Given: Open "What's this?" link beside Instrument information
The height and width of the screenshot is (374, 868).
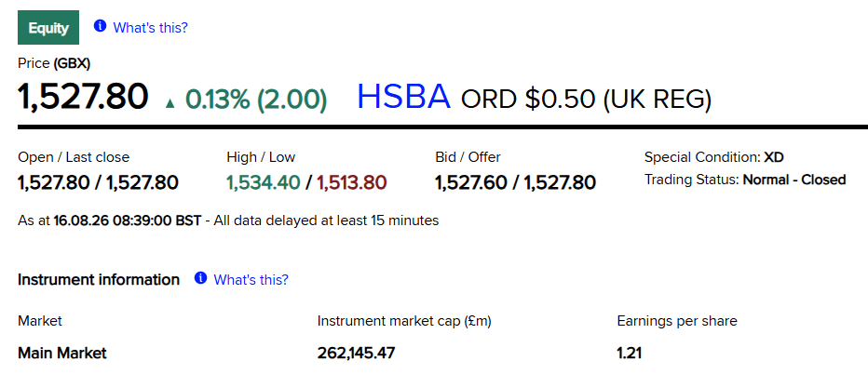Looking at the screenshot, I should pos(251,279).
